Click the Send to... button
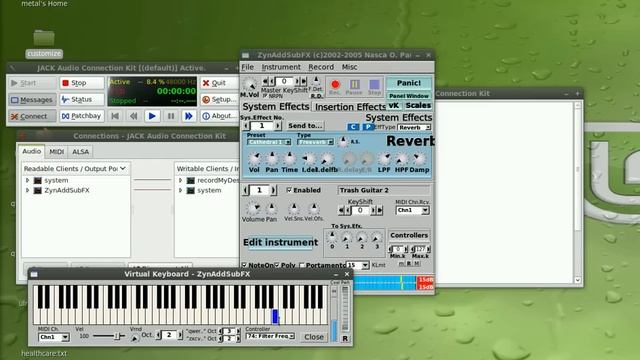This screenshot has height=360, width=640. [x=305, y=126]
